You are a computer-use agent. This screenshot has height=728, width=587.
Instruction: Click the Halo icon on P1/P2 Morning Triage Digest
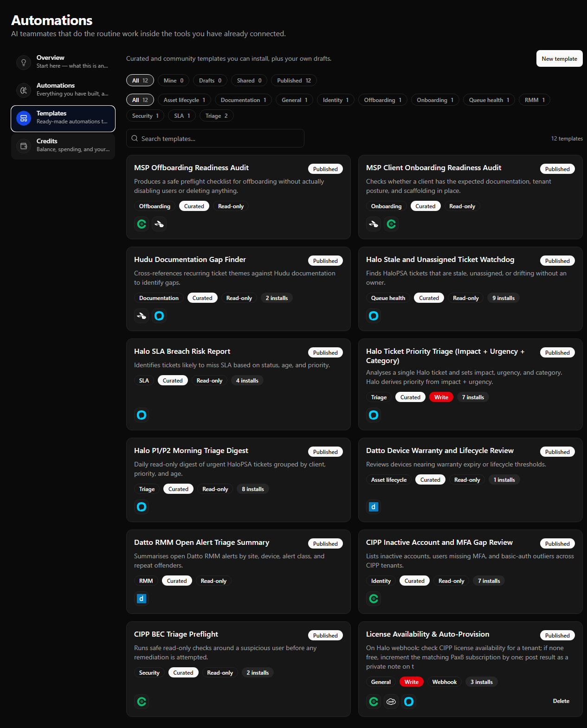pos(142,507)
